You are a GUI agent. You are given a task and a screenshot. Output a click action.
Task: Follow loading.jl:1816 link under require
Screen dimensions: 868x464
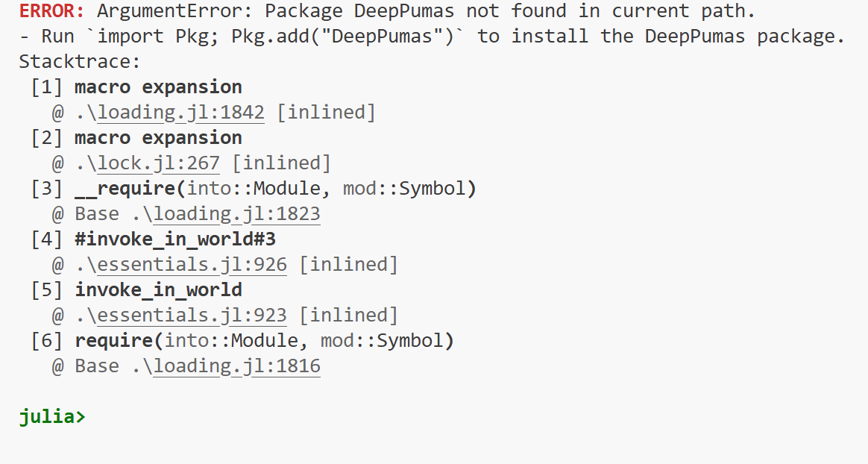(x=237, y=366)
